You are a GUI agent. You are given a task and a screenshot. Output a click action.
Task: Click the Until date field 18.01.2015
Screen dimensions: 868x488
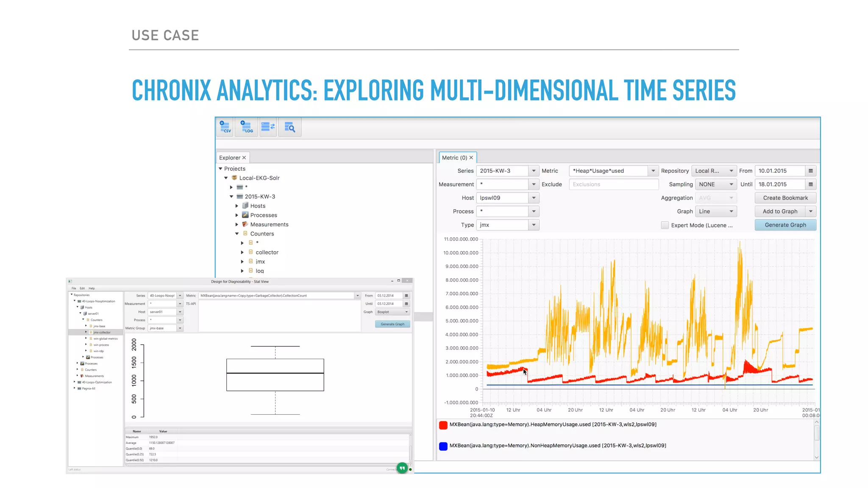[780, 184]
